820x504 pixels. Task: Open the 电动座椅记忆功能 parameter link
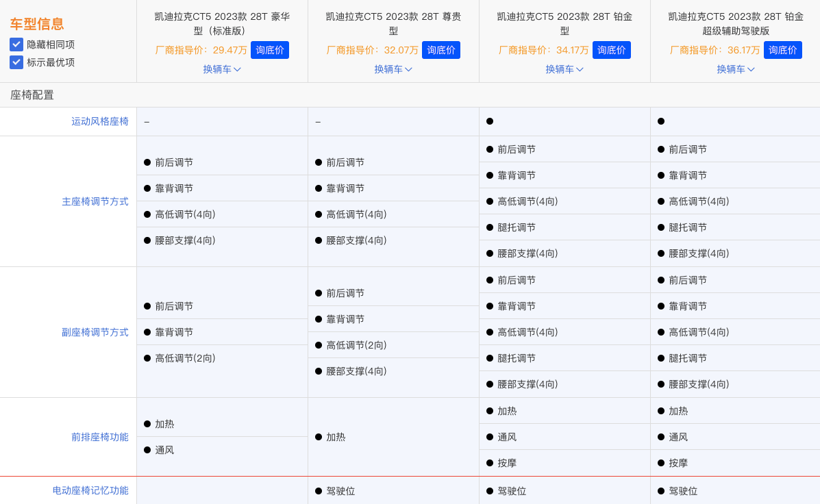90,490
